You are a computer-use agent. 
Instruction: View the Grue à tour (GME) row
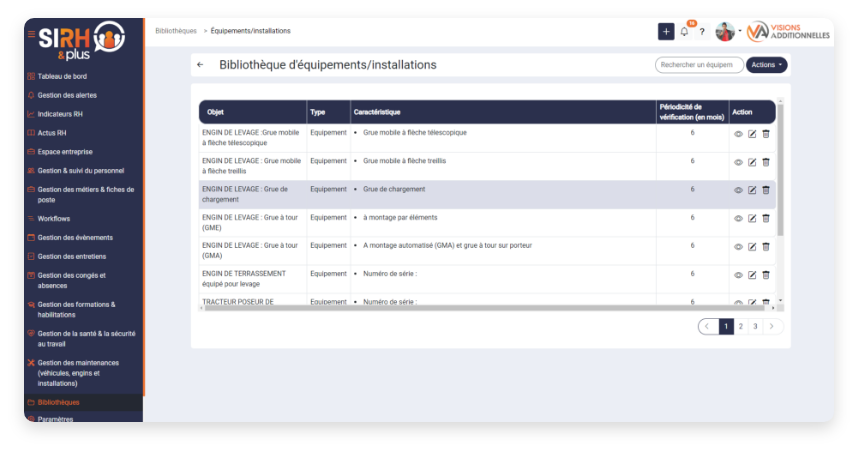738,219
